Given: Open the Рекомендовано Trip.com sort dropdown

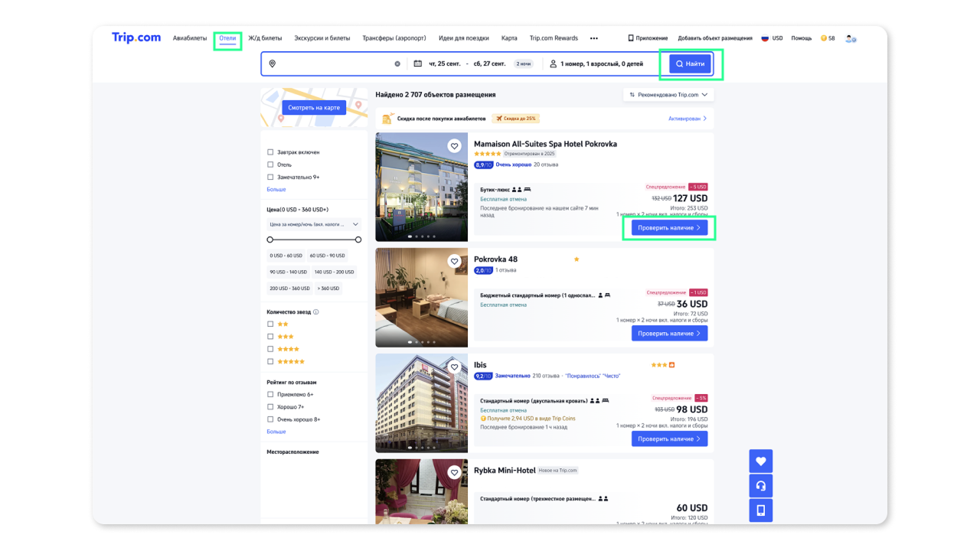Looking at the screenshot, I should click(x=668, y=95).
